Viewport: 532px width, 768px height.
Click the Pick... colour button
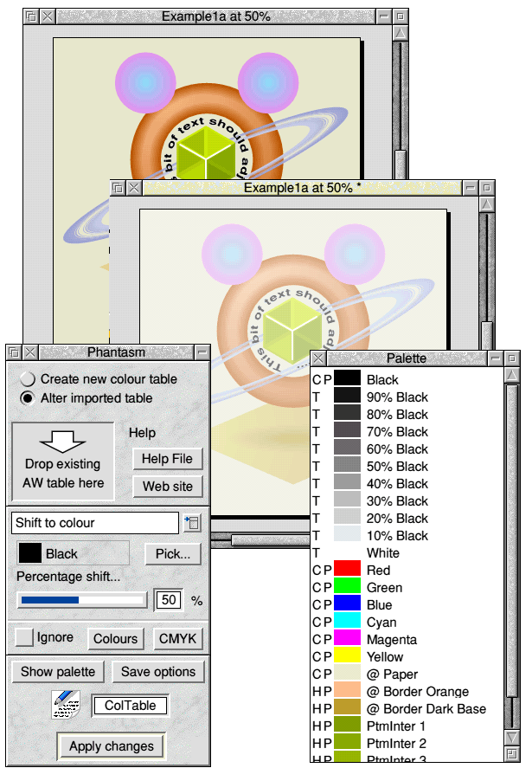click(173, 554)
